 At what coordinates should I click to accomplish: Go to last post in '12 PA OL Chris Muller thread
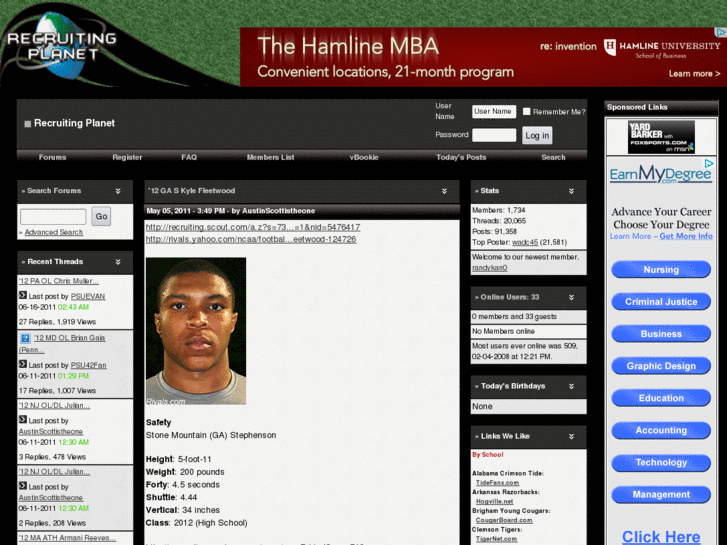click(x=23, y=295)
